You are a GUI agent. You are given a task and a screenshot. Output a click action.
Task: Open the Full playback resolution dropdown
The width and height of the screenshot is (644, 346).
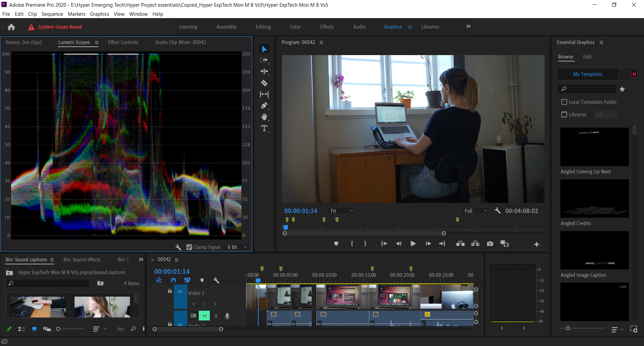pos(475,211)
